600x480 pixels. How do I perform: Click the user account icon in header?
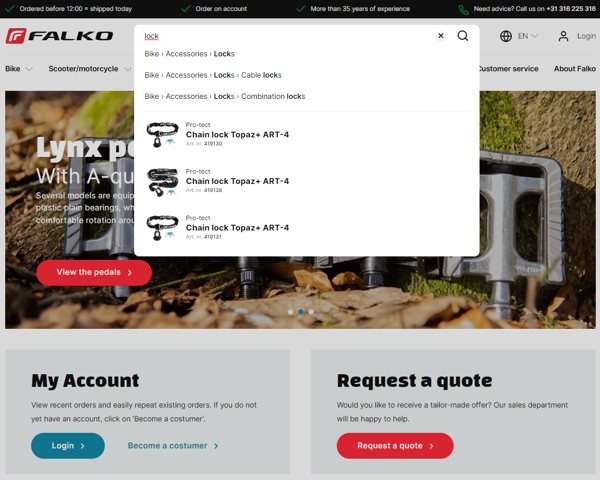click(563, 36)
